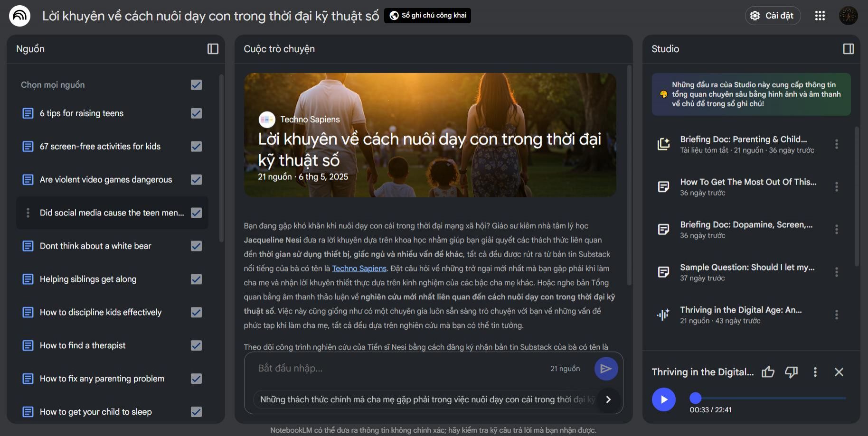
Task: Click the audio progress slider
Action: [768, 398]
